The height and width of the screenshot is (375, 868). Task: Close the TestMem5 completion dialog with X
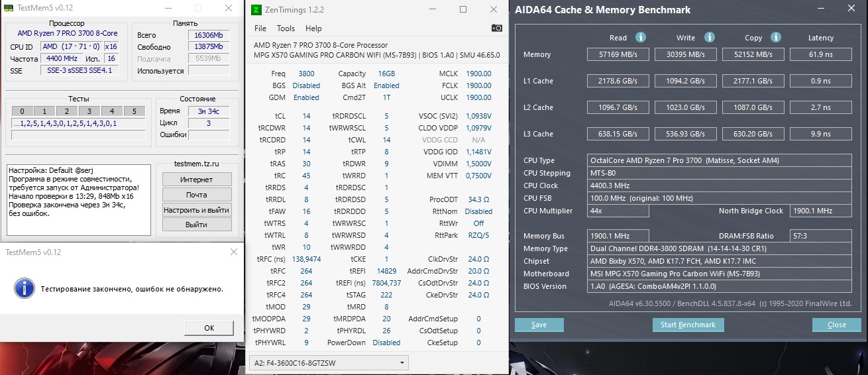tap(233, 252)
